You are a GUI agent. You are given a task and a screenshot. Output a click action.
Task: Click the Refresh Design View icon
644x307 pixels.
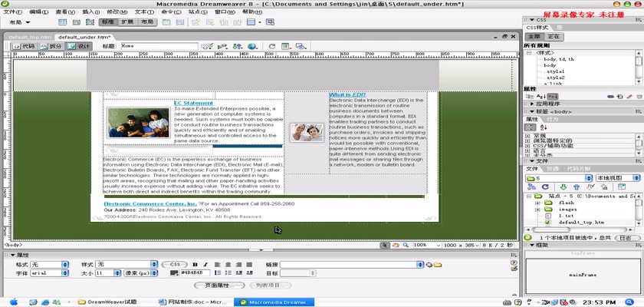(271, 47)
